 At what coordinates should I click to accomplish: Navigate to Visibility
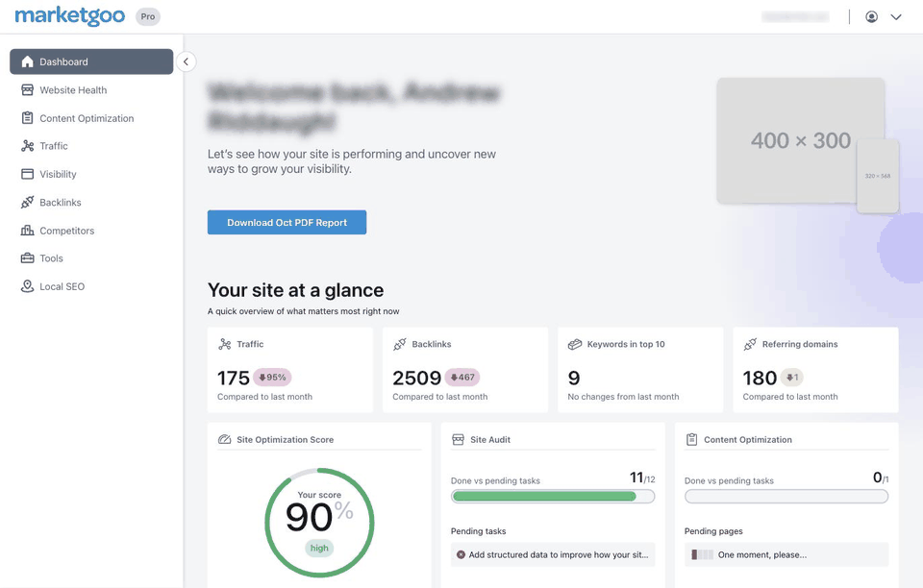(91, 174)
